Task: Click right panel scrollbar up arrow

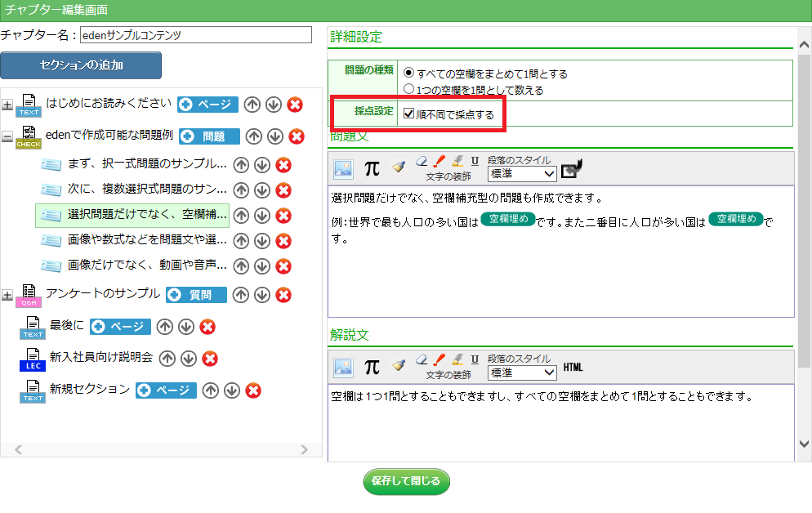Action: coord(804,45)
